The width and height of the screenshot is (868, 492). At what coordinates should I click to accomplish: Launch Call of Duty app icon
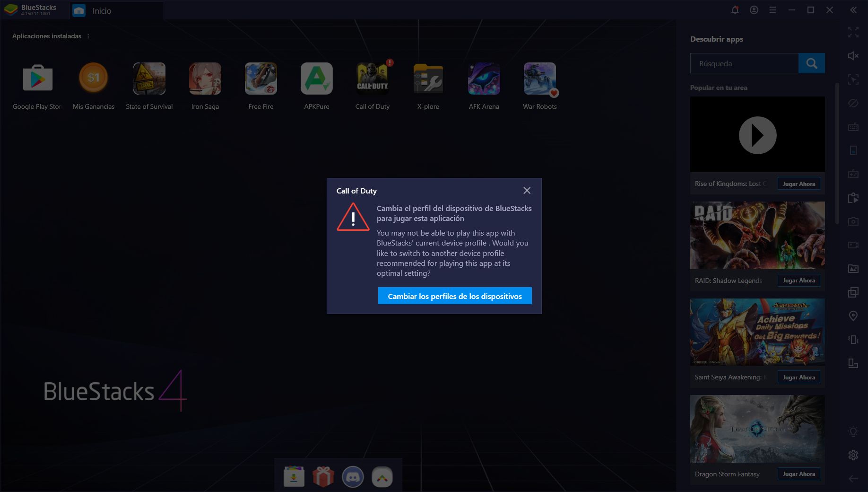click(373, 78)
